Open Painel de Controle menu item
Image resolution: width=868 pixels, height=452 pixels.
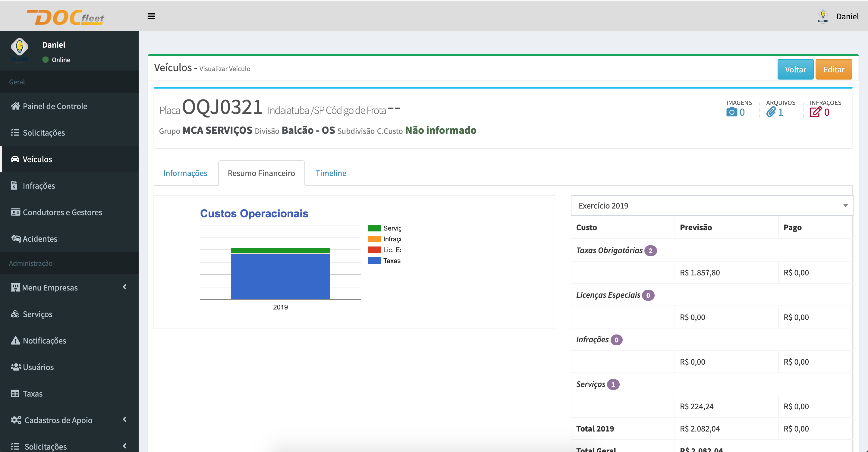(x=69, y=106)
